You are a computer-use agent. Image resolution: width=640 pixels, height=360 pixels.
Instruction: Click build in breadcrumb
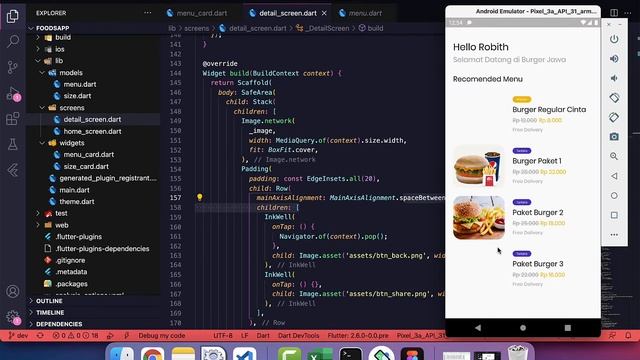[375, 28]
